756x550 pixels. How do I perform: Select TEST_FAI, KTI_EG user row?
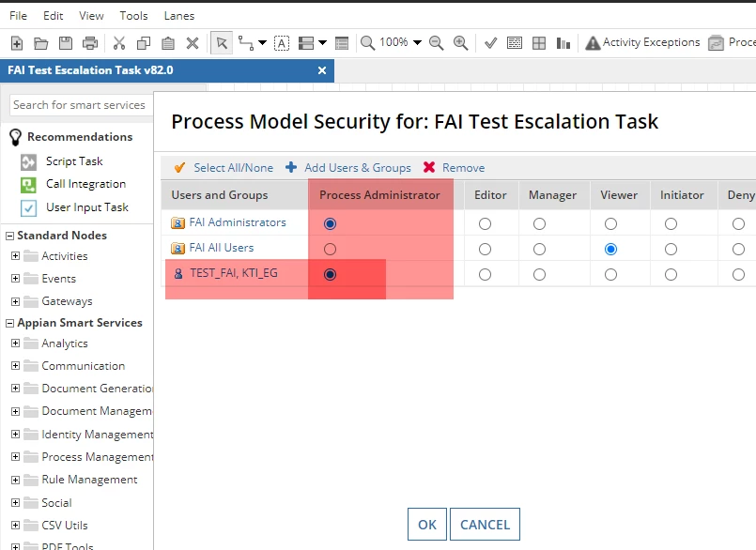coord(233,273)
